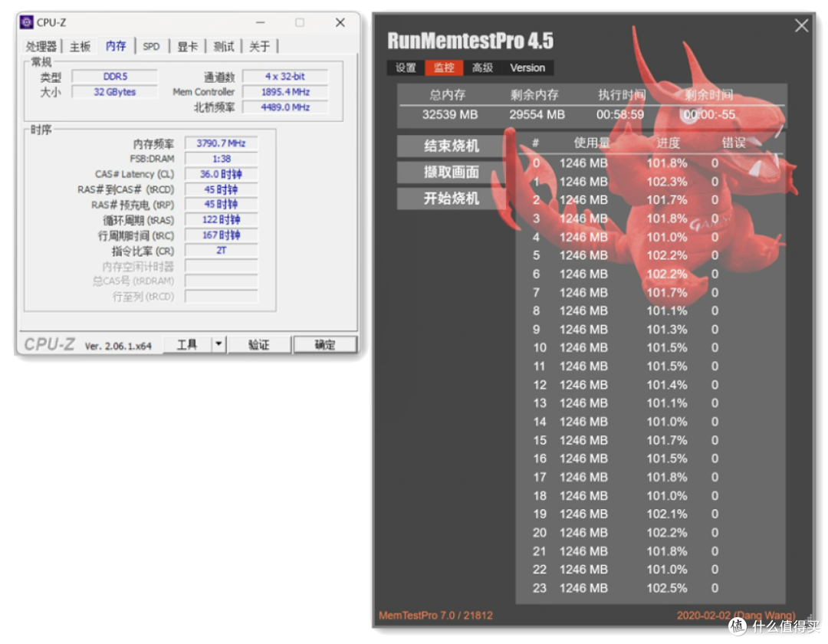Click the 101.5% progress in row 10
The image size is (828, 644).
pos(667,348)
